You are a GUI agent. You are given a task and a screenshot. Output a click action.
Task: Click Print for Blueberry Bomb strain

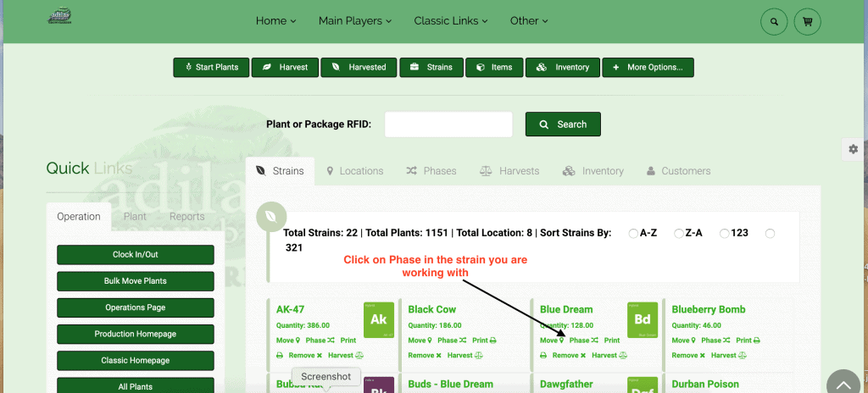pos(748,340)
